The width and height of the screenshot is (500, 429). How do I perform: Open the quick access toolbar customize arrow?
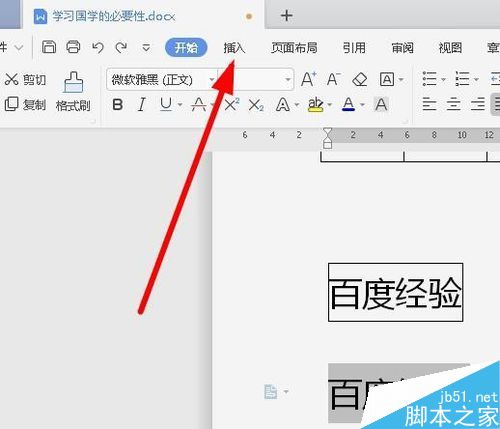(146, 48)
